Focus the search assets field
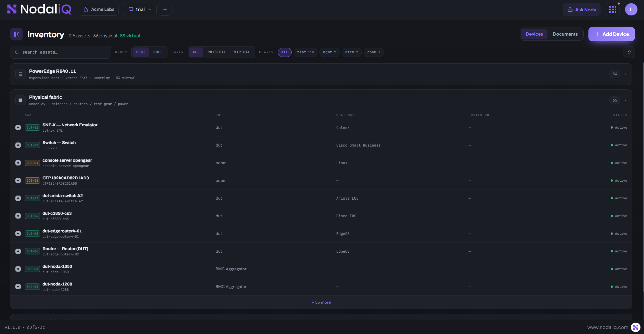Viewport: 644px width, 334px height. (61, 52)
